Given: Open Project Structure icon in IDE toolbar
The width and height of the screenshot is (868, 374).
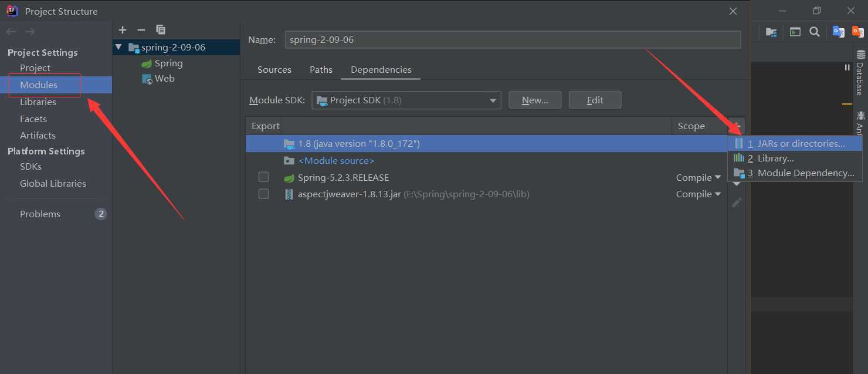Looking at the screenshot, I should [x=771, y=32].
